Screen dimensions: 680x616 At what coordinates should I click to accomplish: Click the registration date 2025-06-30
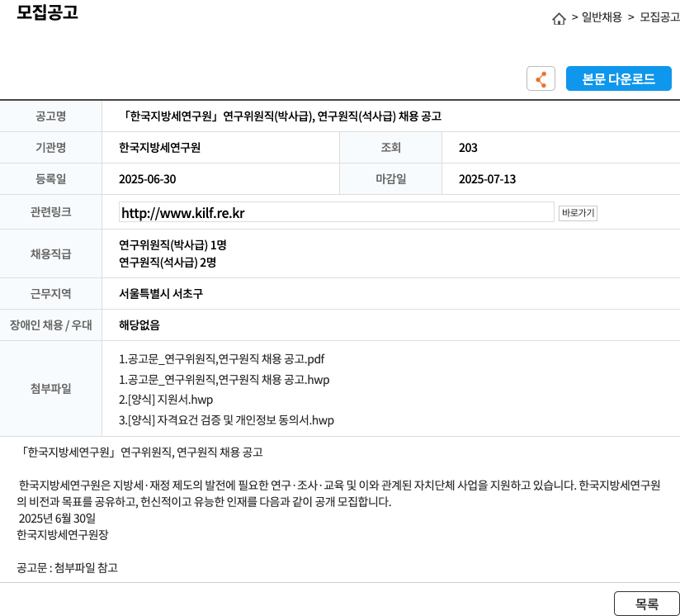pyautogui.click(x=148, y=179)
